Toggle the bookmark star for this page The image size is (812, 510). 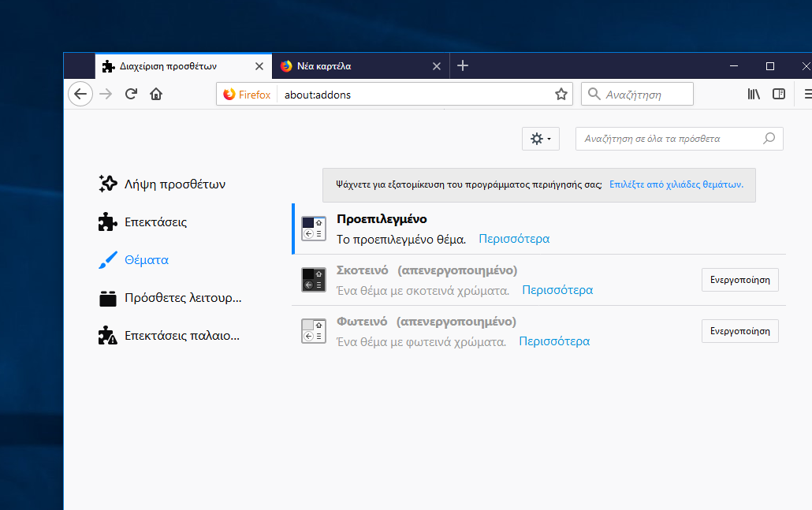(x=561, y=93)
